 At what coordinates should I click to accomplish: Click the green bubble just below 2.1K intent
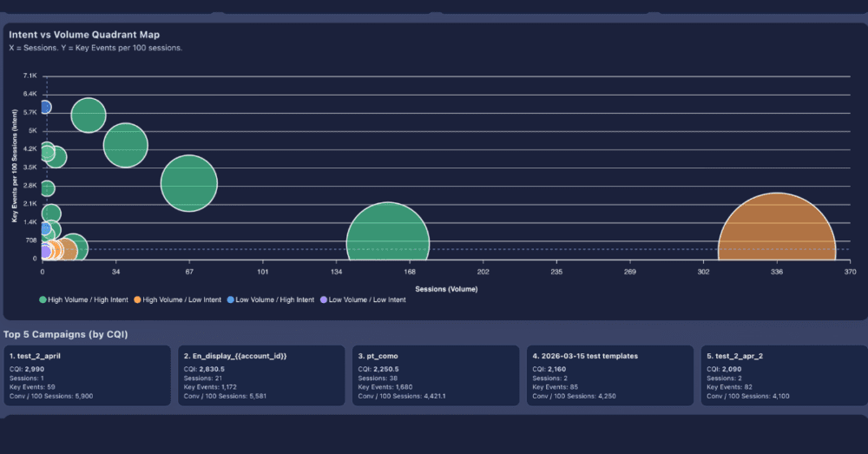pos(50,214)
